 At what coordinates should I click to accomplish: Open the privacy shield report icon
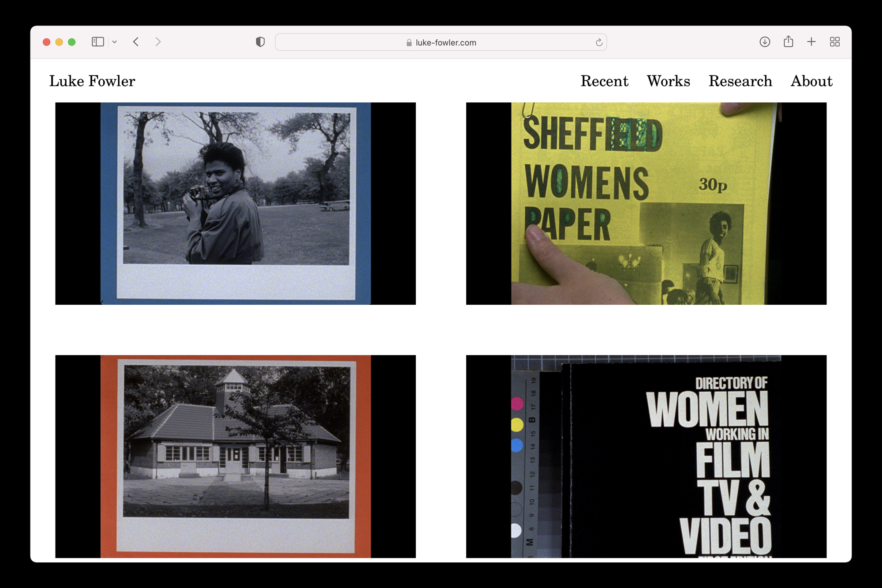click(x=260, y=42)
